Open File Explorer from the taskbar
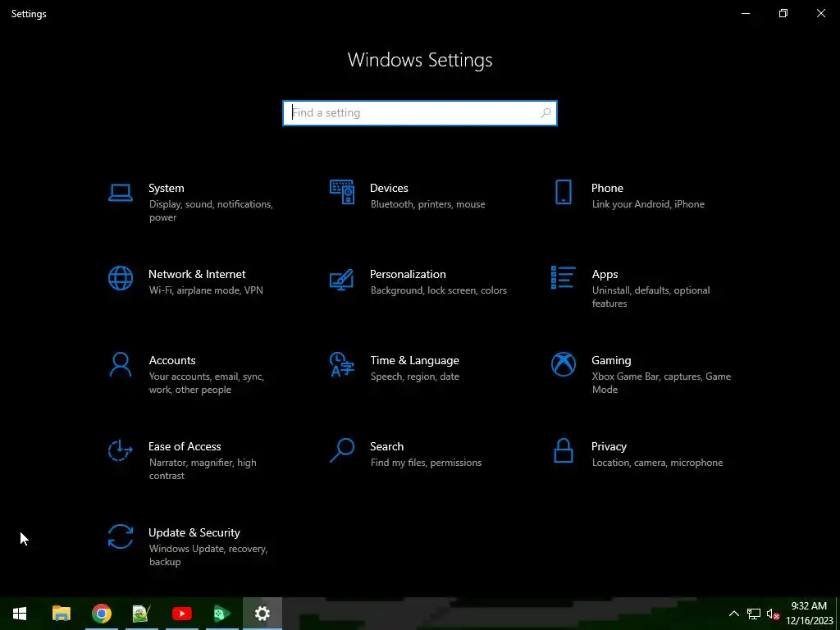Image resolution: width=840 pixels, height=630 pixels. click(x=61, y=614)
